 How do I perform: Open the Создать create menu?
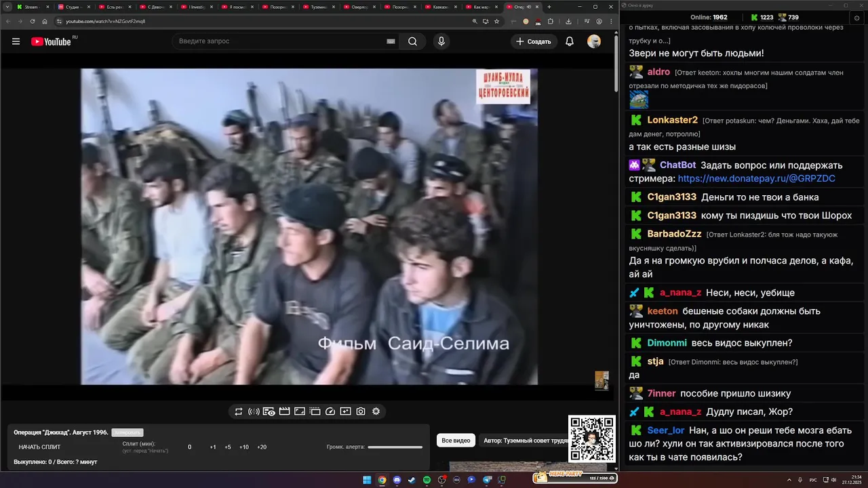tap(534, 41)
